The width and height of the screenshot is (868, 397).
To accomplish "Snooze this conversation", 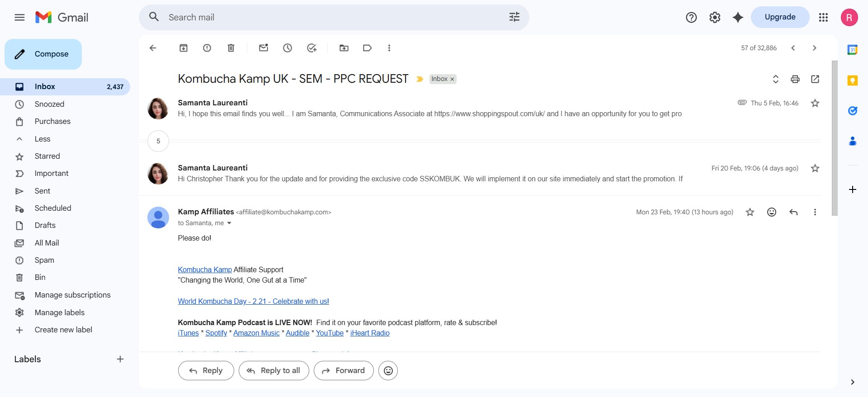I will (288, 48).
